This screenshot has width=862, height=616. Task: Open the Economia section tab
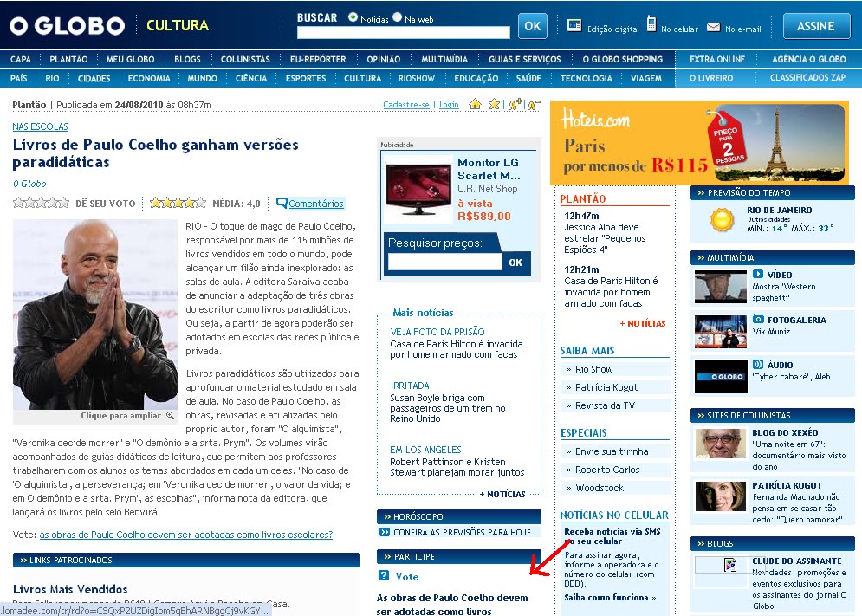[x=149, y=79]
